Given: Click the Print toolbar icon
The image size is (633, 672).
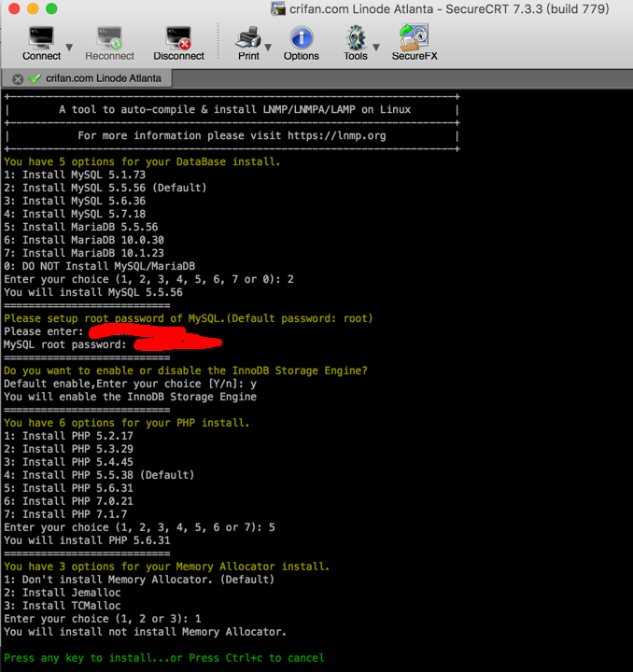Looking at the screenshot, I should click(248, 43).
